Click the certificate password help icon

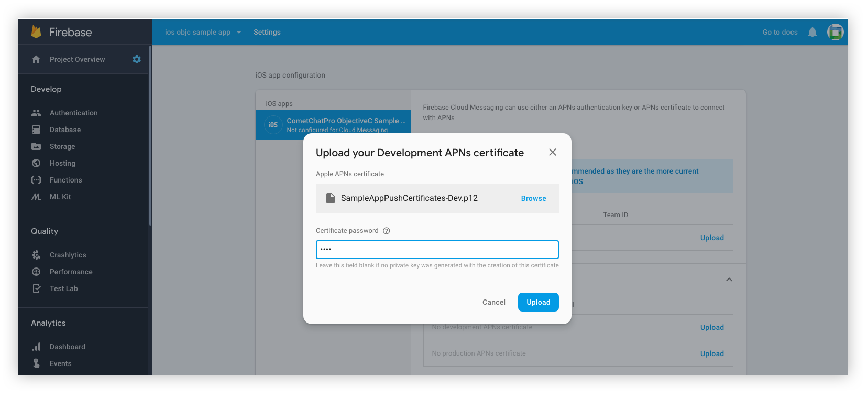[x=387, y=231]
